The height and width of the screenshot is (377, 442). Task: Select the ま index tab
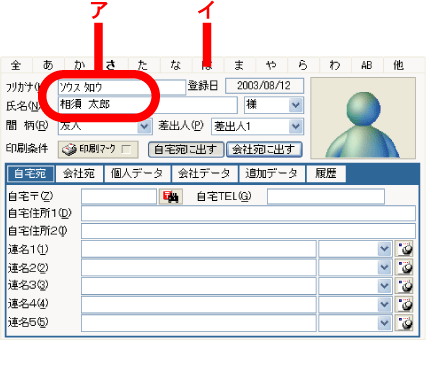point(239,65)
